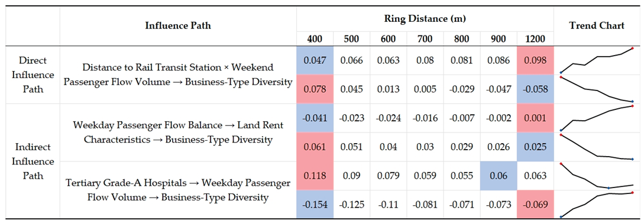Image resolution: width=644 pixels, height=223 pixels.
Task: Click the Distance to Rail Transit Station path text
Action: pos(178,75)
